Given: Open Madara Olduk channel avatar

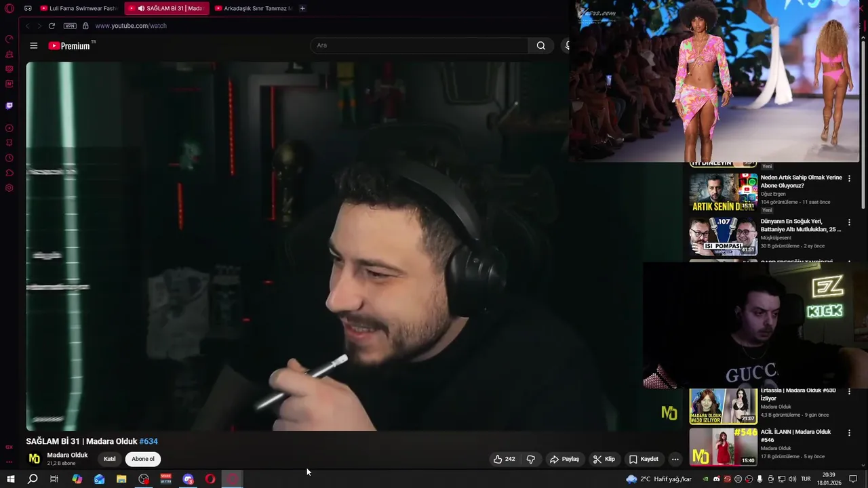Looking at the screenshot, I should click(x=34, y=459).
